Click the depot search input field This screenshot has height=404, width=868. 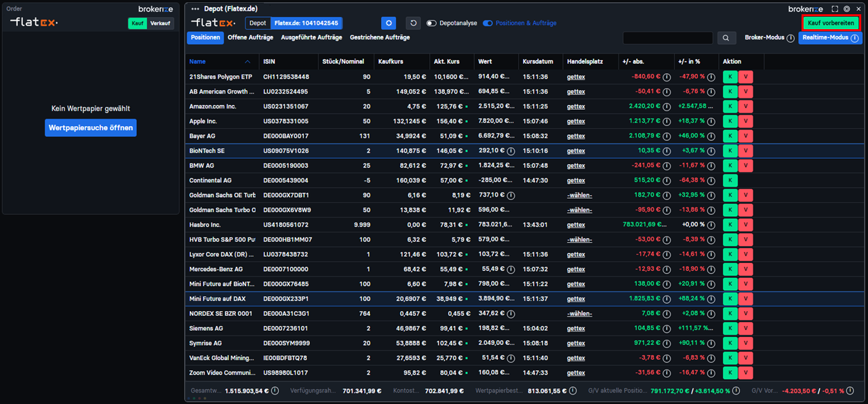[668, 38]
